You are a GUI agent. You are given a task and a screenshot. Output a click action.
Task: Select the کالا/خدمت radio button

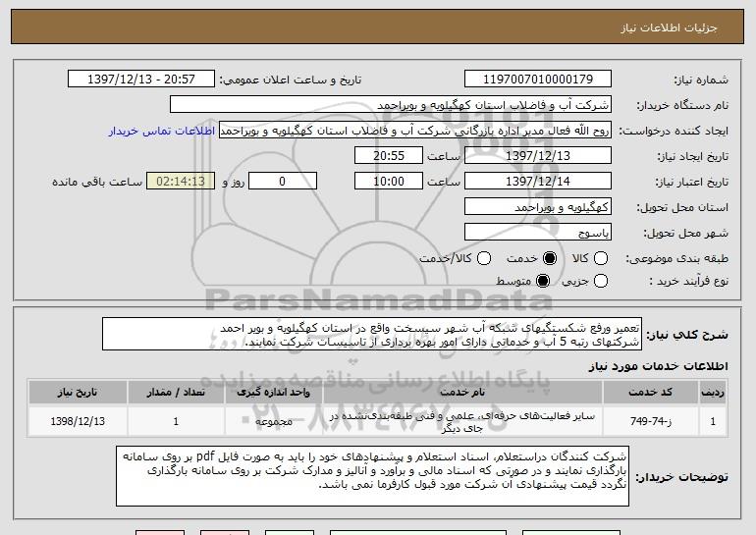[x=484, y=258]
